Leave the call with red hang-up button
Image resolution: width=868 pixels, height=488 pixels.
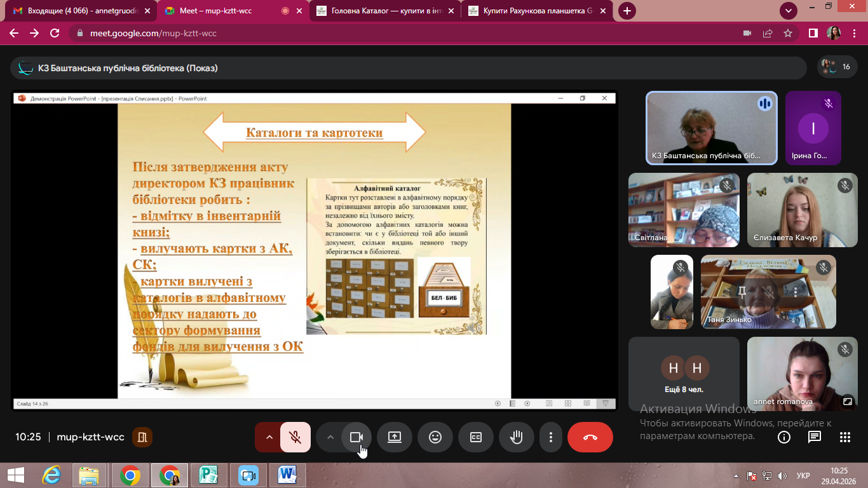point(590,437)
